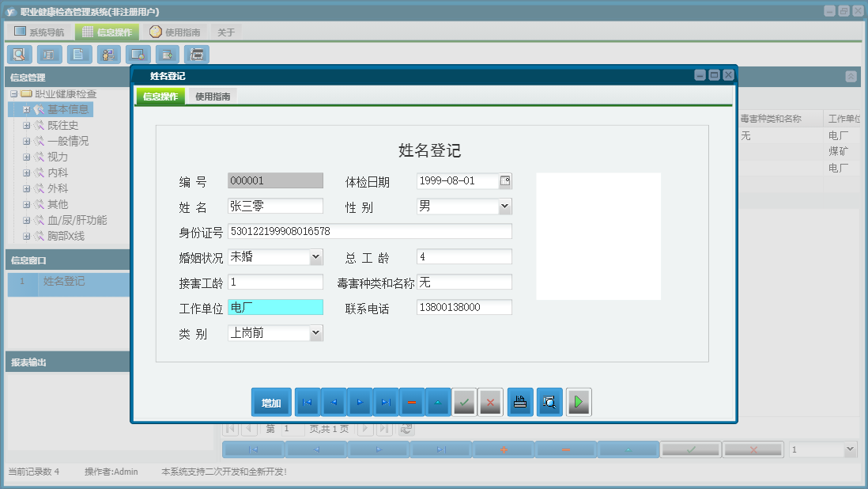
Task: Confirm changes with the green checkmark button
Action: (464, 402)
